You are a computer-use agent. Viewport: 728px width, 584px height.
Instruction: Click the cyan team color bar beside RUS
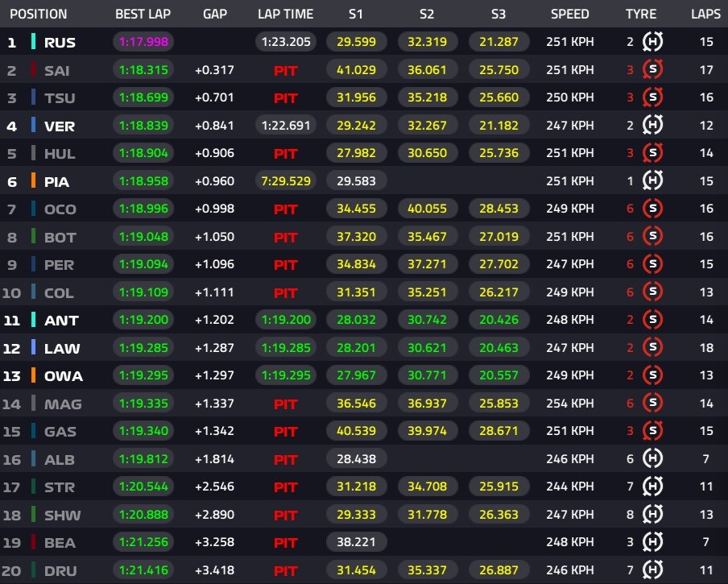pyautogui.click(x=34, y=42)
